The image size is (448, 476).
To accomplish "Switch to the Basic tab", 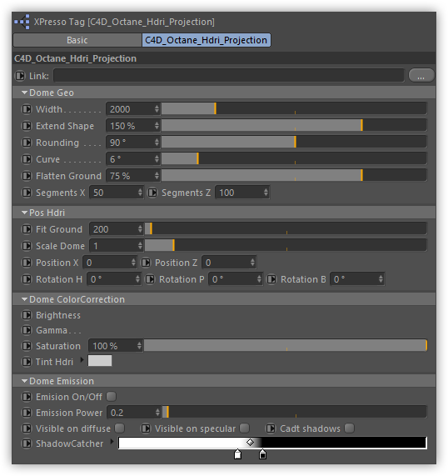I will click(x=77, y=40).
